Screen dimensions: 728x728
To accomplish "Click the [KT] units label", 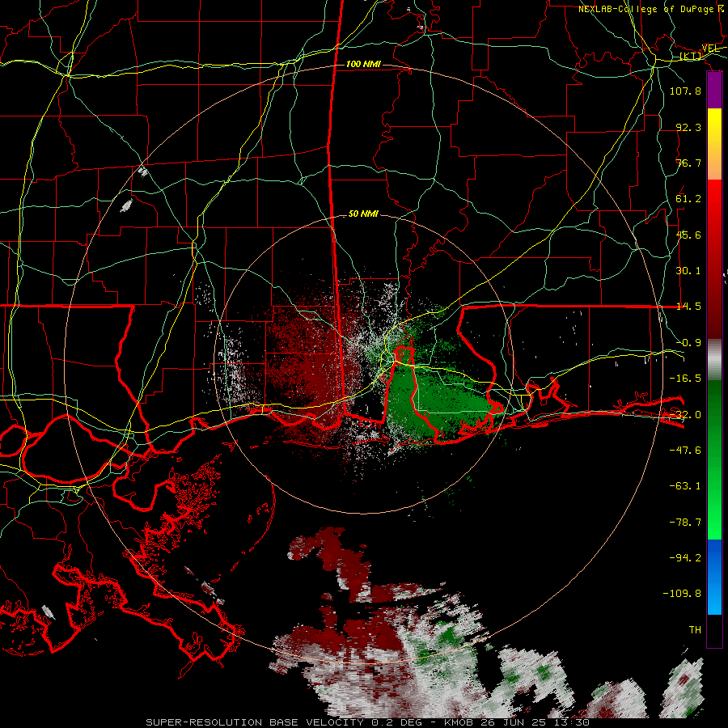I will click(x=691, y=57).
